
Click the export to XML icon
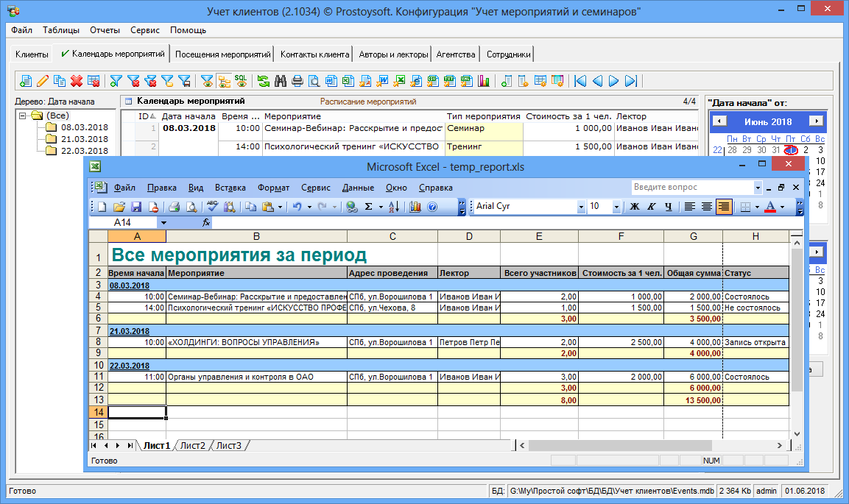coord(467,81)
